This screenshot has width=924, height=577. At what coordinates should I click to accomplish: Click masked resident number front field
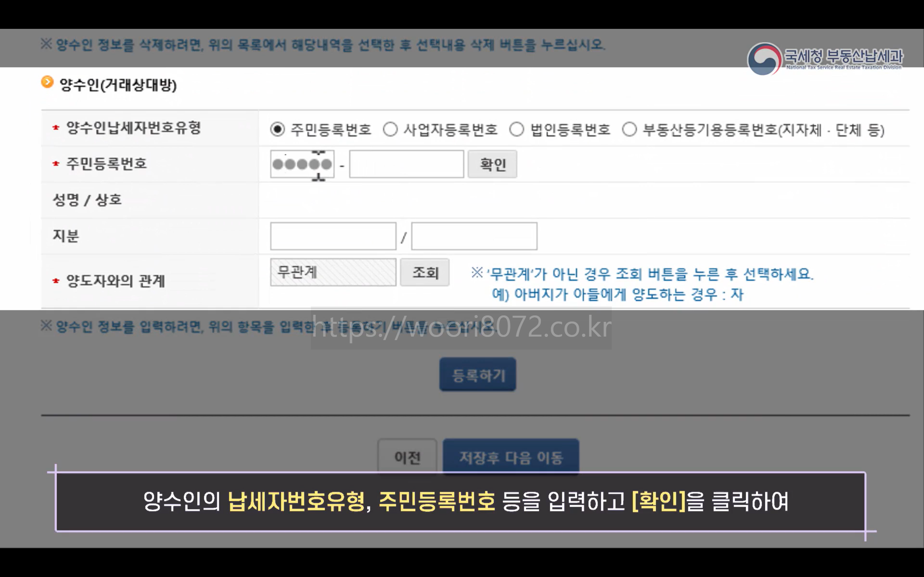coord(302,164)
